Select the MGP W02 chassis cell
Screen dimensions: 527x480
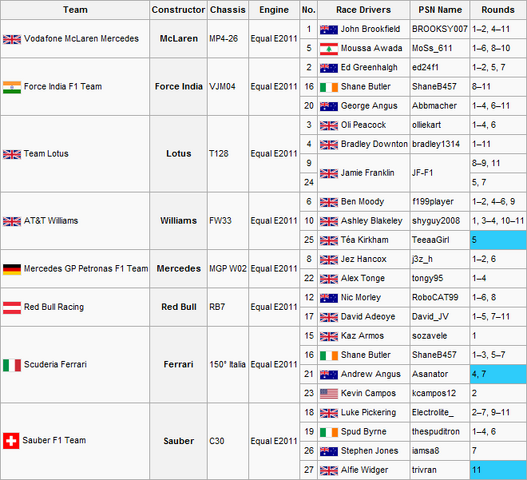(x=228, y=269)
